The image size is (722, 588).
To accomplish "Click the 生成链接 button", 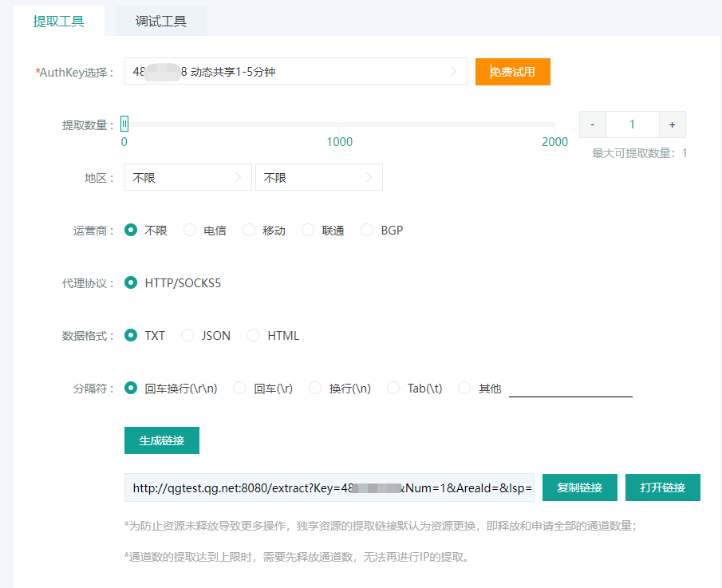I will point(161,440).
